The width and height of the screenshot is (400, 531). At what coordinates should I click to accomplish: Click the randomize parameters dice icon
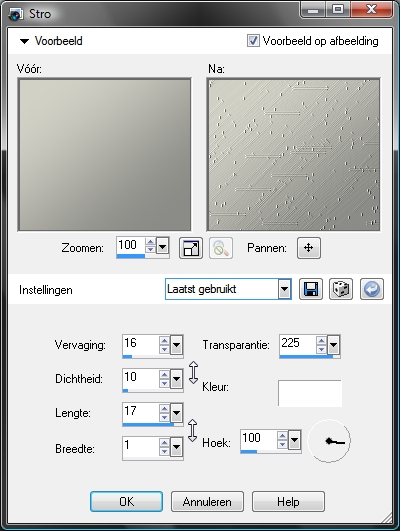click(341, 289)
